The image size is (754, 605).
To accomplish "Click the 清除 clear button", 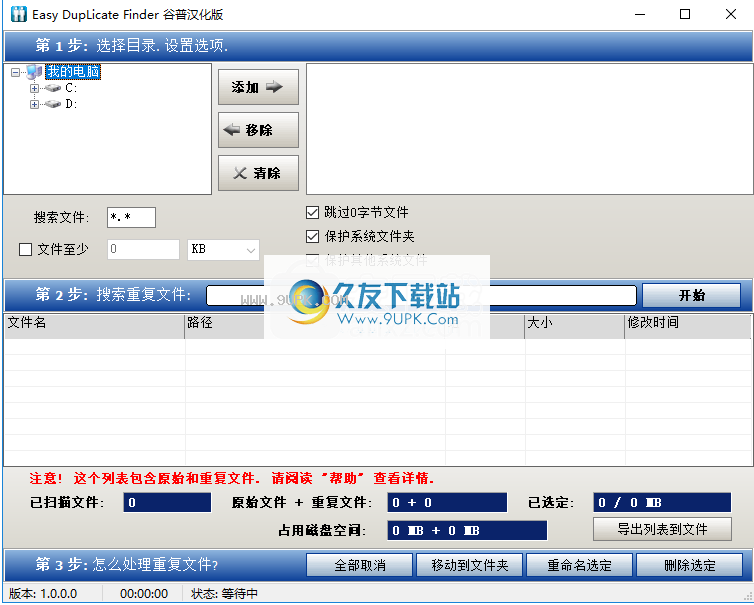I will [x=258, y=173].
